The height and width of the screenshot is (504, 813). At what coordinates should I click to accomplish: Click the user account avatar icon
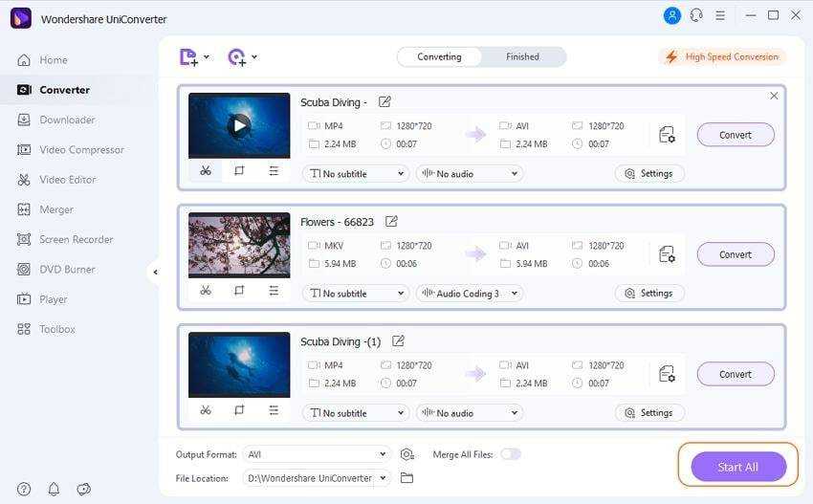coord(672,15)
